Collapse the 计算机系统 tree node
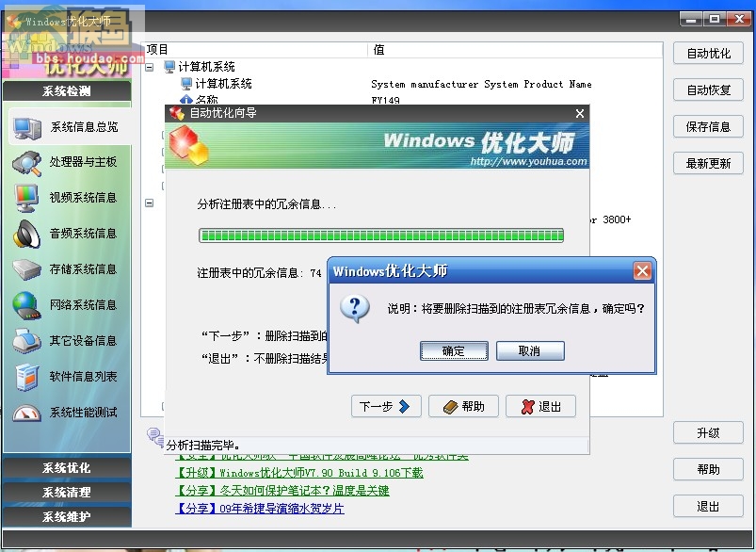Screen dimensions: 756x552 coord(150,67)
